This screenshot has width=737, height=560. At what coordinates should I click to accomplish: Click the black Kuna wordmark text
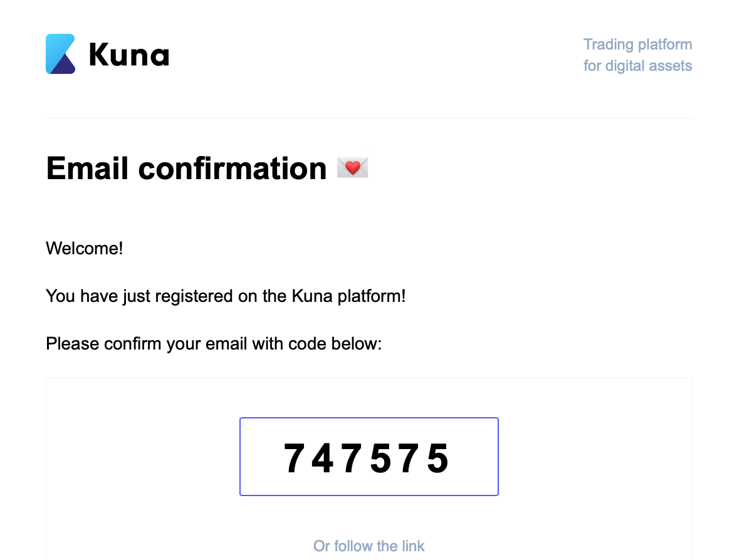click(x=129, y=55)
